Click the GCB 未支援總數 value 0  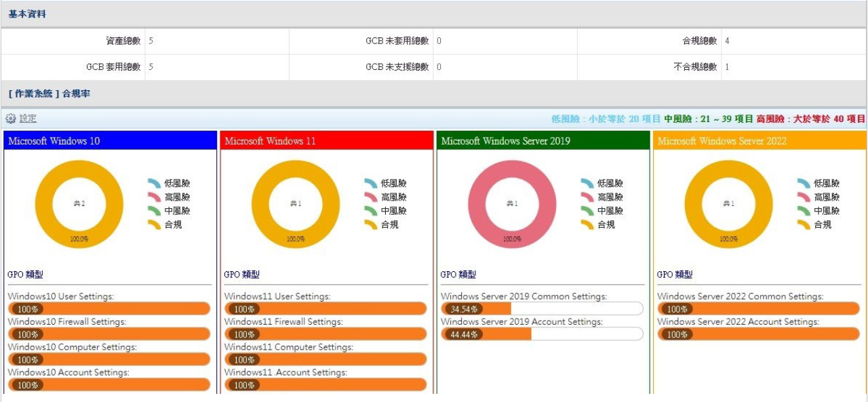[x=439, y=67]
